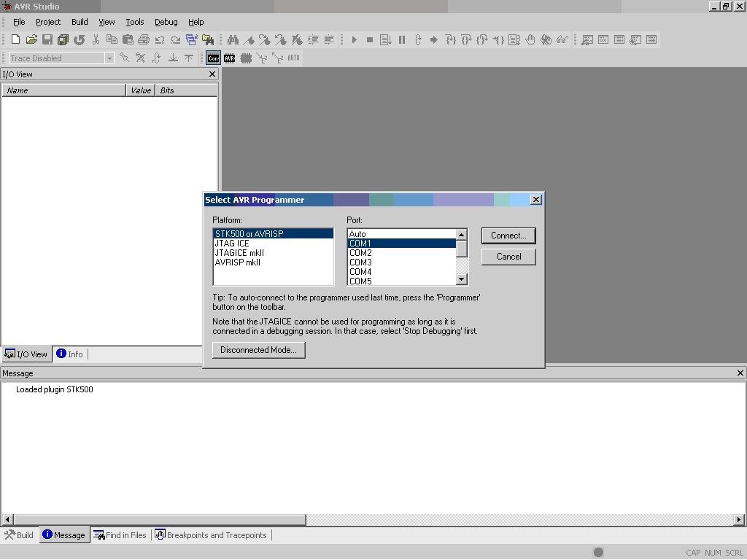Switch to the Build output tab
The height and width of the screenshot is (560, 747).
tap(19, 535)
